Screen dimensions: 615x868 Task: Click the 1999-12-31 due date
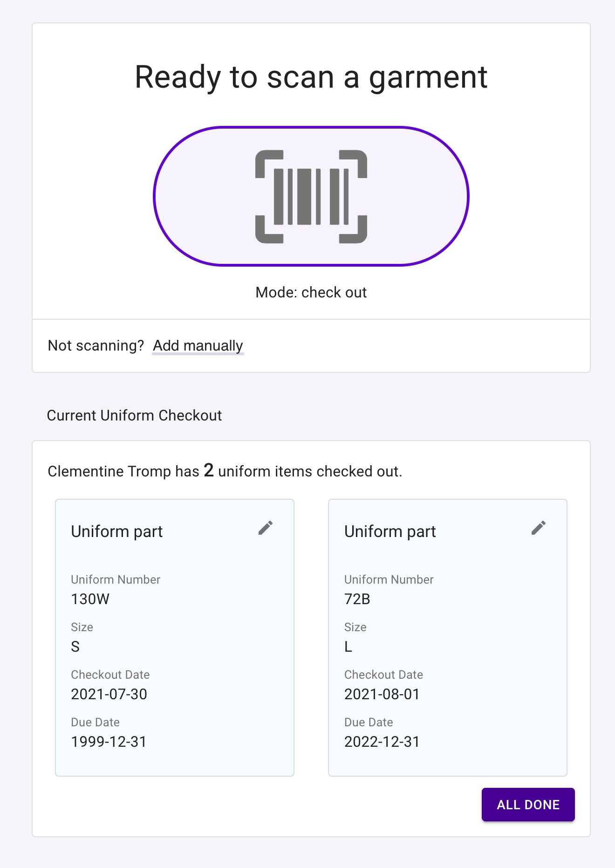[109, 742]
